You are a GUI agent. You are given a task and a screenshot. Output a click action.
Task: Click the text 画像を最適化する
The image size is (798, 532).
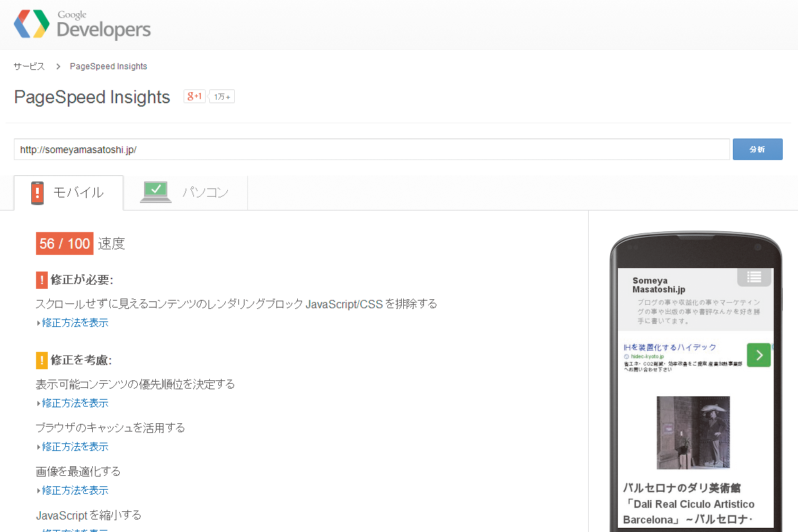[x=78, y=472]
